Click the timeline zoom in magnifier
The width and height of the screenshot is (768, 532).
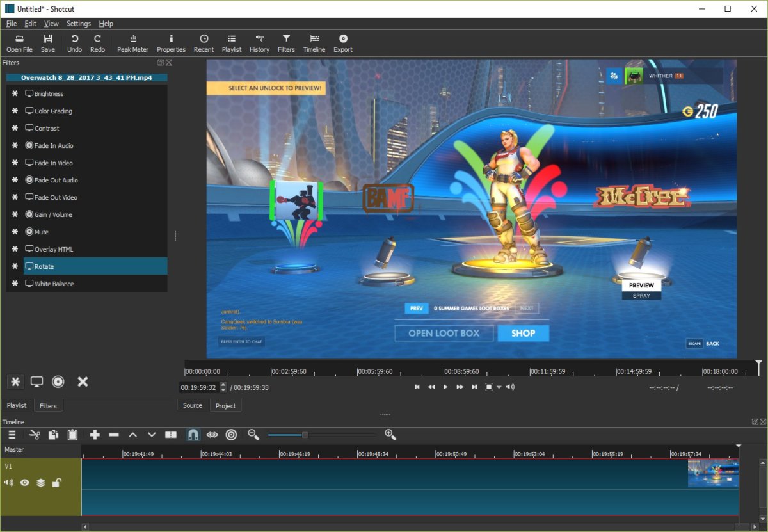point(390,435)
